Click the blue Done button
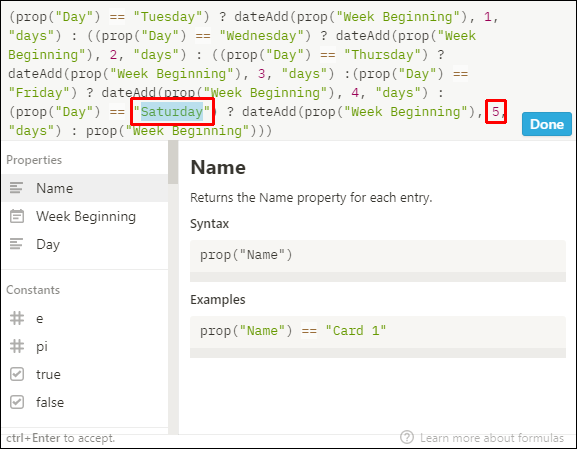This screenshot has width=577, height=449. (x=546, y=124)
